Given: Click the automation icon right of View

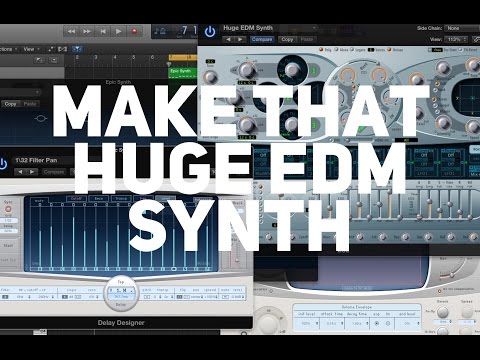Looking at the screenshot, I should tap(51, 49).
